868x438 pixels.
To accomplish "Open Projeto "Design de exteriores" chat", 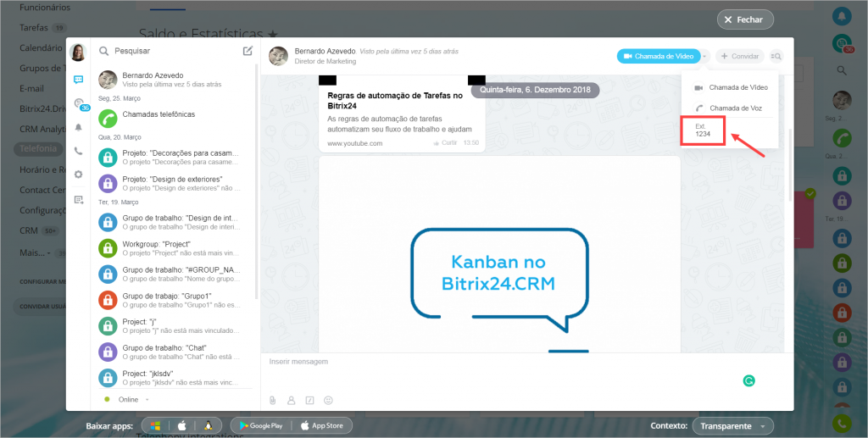I will click(x=175, y=184).
